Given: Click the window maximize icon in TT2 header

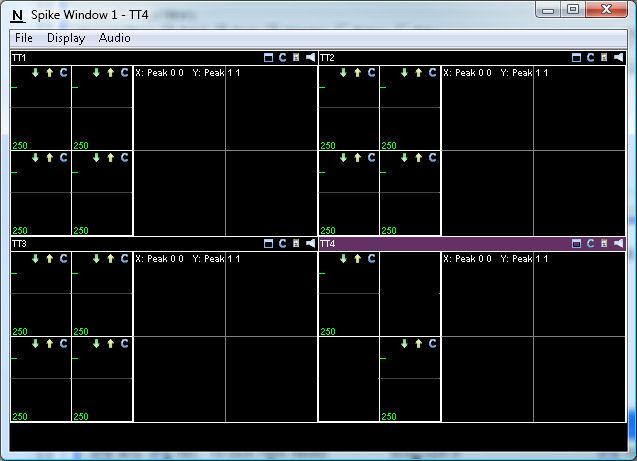Looking at the screenshot, I should coord(577,58).
